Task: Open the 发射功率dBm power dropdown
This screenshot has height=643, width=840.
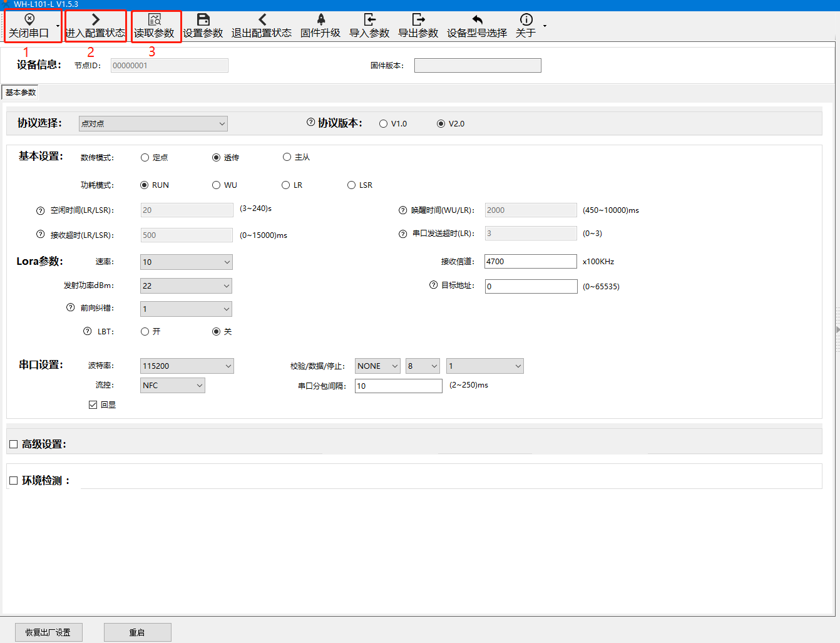Action: pos(186,286)
